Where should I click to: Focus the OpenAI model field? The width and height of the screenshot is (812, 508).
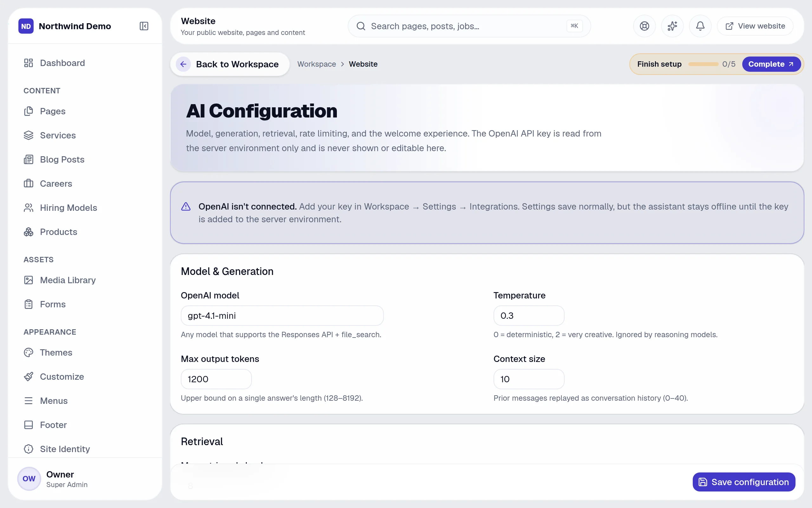(282, 316)
